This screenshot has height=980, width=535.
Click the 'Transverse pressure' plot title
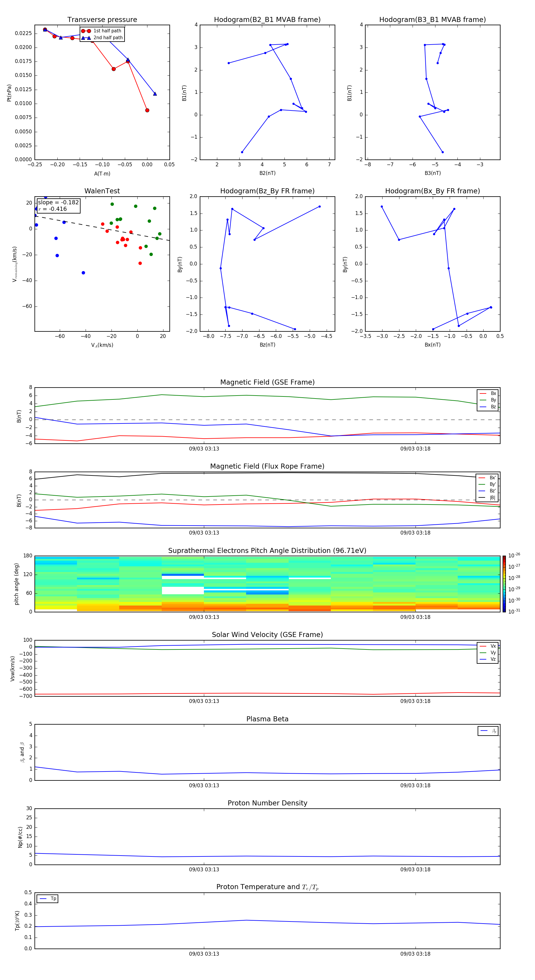pyautogui.click(x=102, y=20)
